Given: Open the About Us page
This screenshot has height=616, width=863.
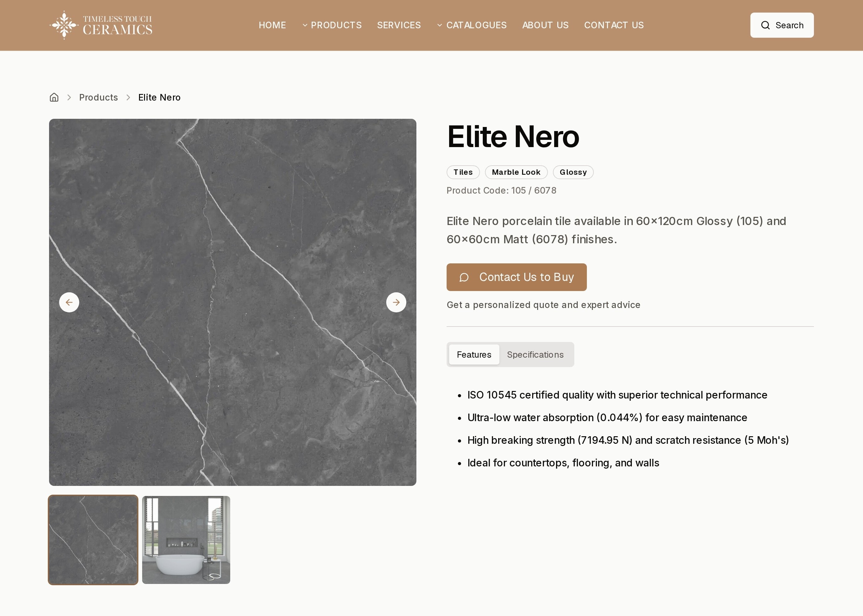Looking at the screenshot, I should [545, 25].
